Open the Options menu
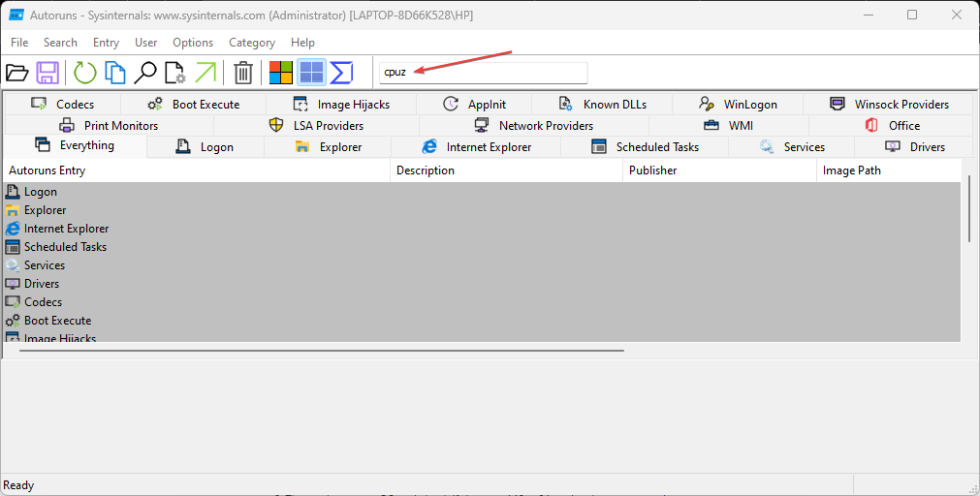 pos(193,43)
